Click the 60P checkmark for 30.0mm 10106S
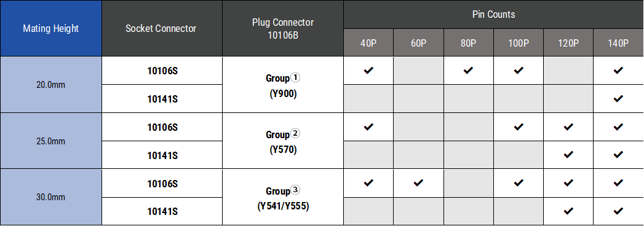The width and height of the screenshot is (644, 226). click(418, 183)
